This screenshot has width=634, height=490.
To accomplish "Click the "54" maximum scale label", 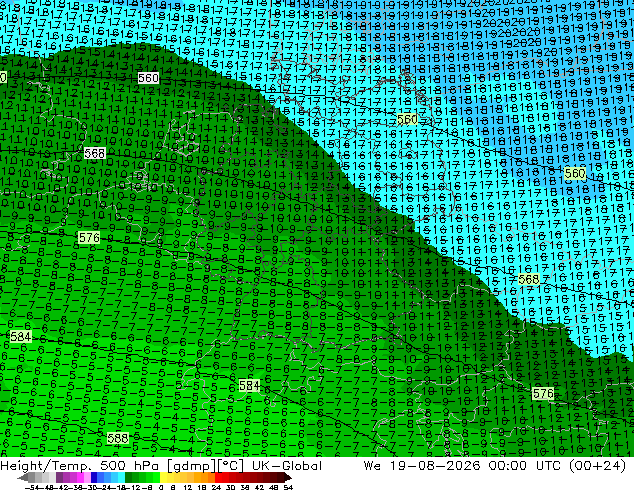I will click(x=287, y=487).
